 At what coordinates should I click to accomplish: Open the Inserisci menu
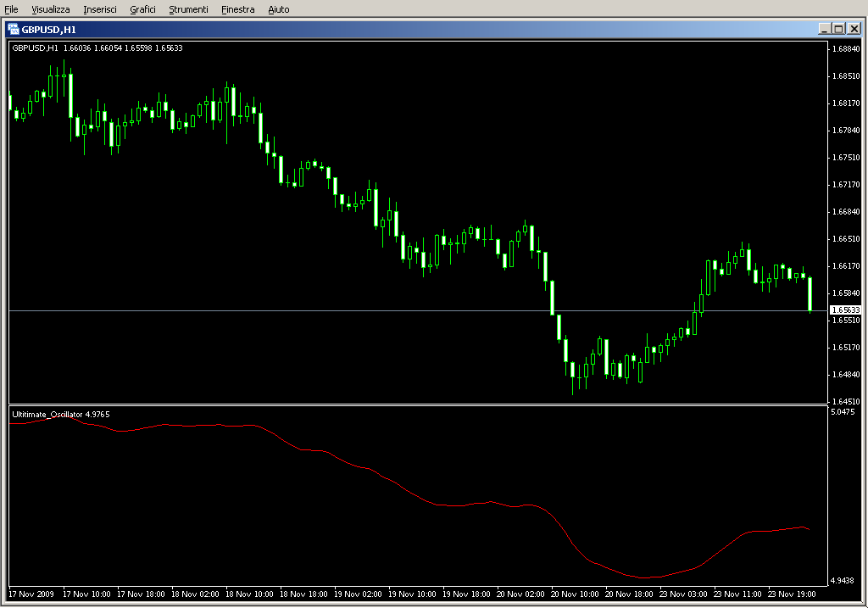(x=100, y=9)
